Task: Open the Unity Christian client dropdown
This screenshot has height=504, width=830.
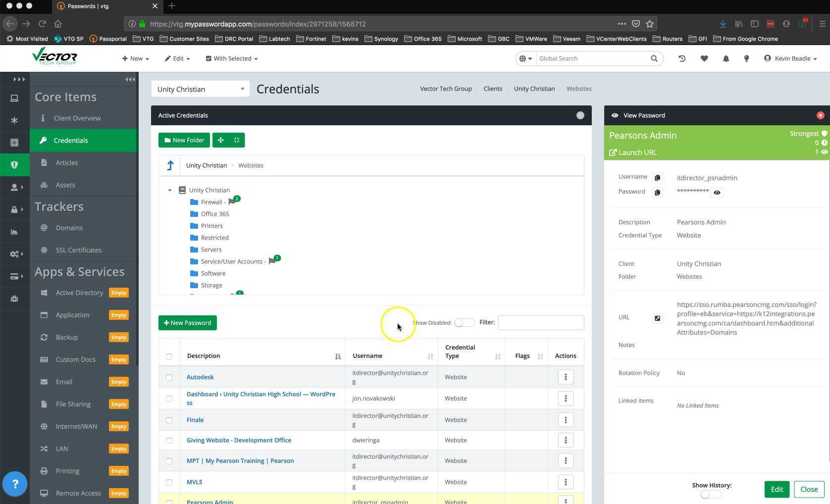Action: pos(200,89)
